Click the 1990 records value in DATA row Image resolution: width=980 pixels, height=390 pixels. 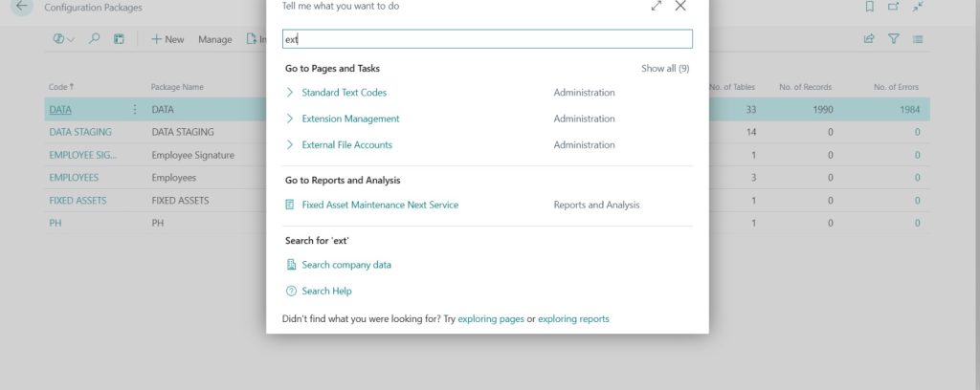823,109
